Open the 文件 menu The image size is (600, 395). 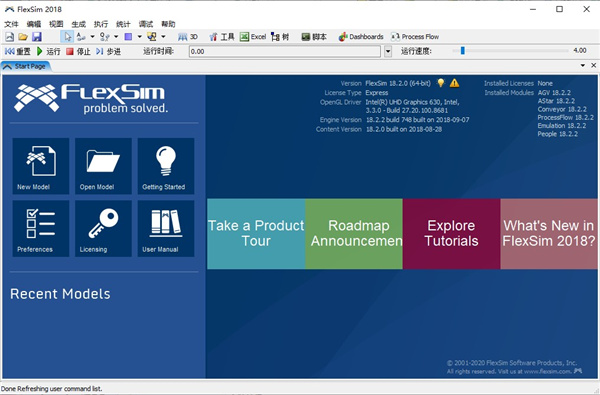[x=11, y=24]
